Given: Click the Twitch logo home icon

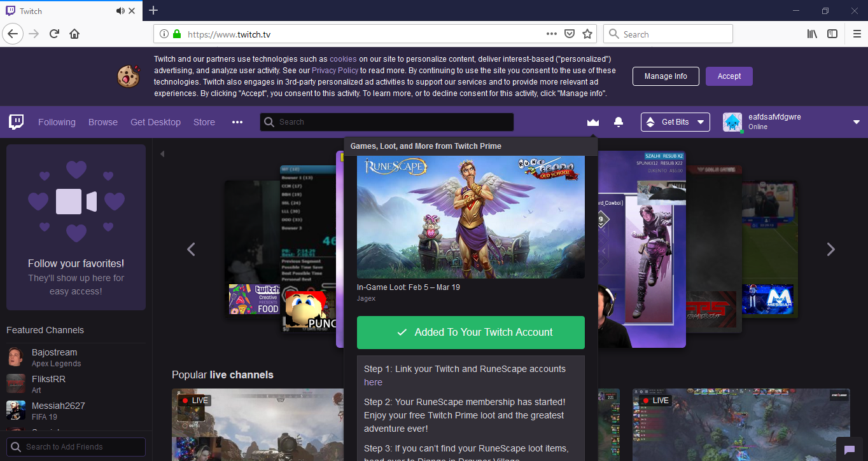Looking at the screenshot, I should point(16,122).
